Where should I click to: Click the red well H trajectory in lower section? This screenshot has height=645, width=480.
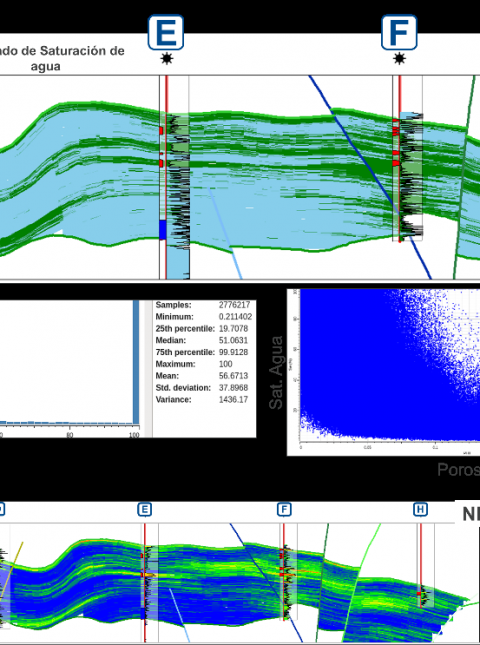point(420,567)
